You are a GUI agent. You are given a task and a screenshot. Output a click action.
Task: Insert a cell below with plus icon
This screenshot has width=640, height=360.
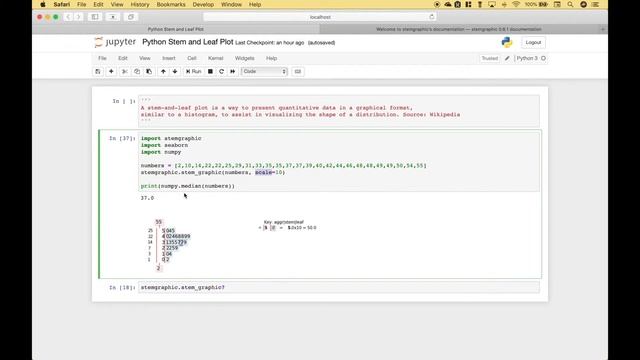111,71
